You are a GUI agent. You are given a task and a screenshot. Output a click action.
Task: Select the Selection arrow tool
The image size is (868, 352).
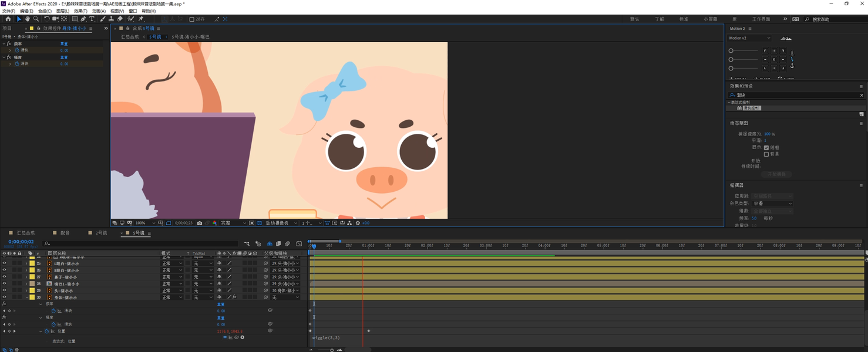pos(19,19)
